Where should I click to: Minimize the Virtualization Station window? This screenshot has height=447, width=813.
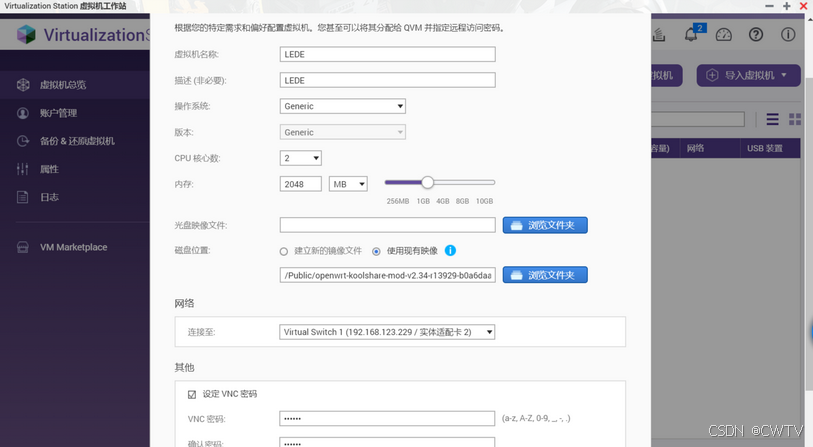tap(769, 6)
